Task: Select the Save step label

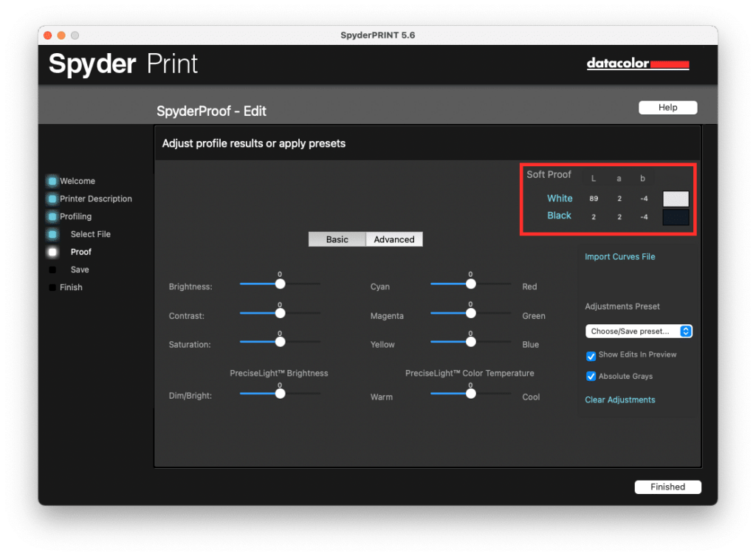Action: (80, 270)
